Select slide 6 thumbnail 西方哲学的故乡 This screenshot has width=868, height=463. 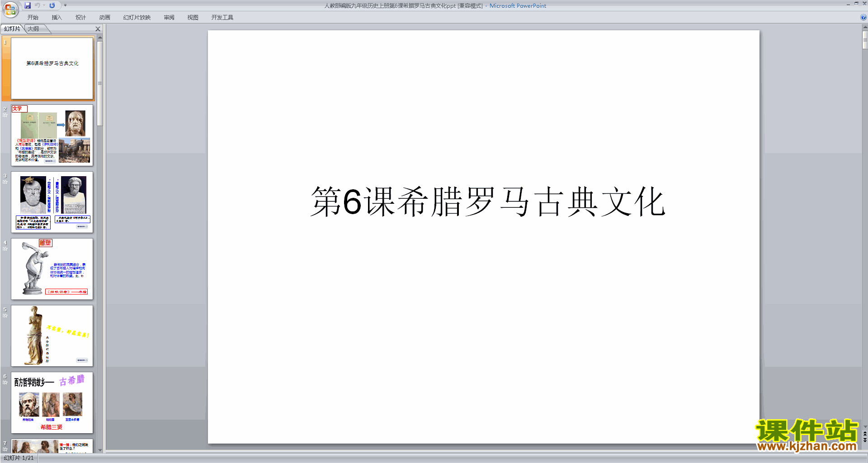pos(52,402)
